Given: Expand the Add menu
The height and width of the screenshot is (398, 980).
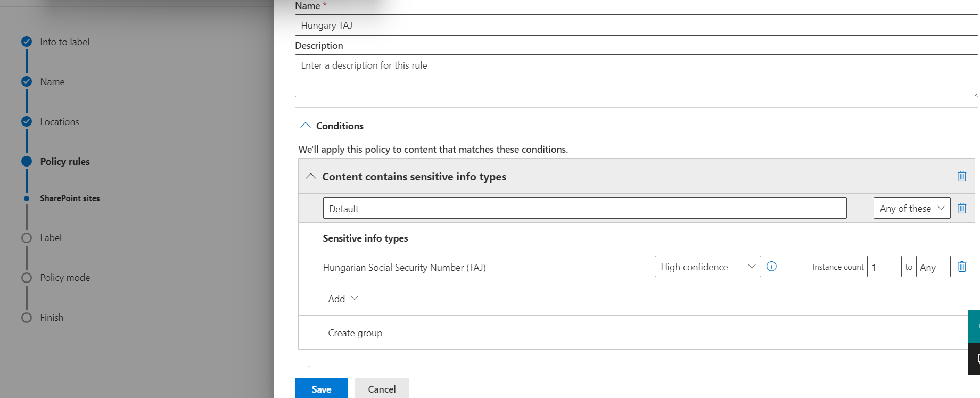Looking at the screenshot, I should click(343, 298).
